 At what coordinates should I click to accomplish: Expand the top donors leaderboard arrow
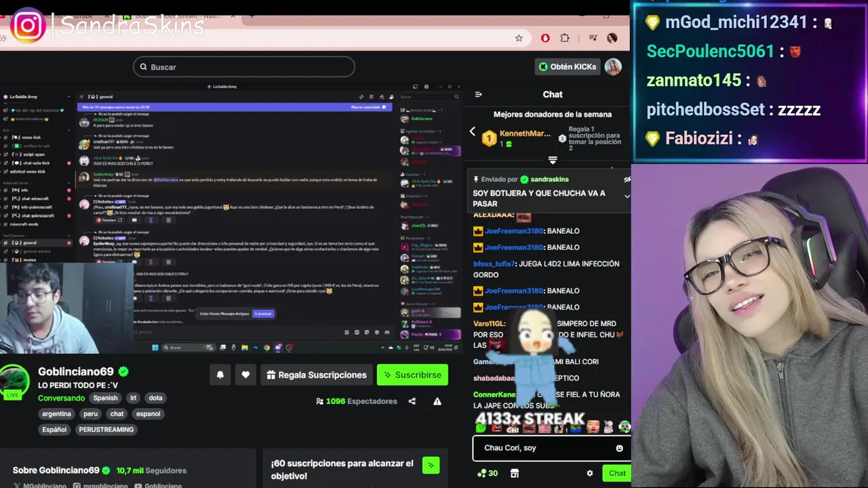553,161
